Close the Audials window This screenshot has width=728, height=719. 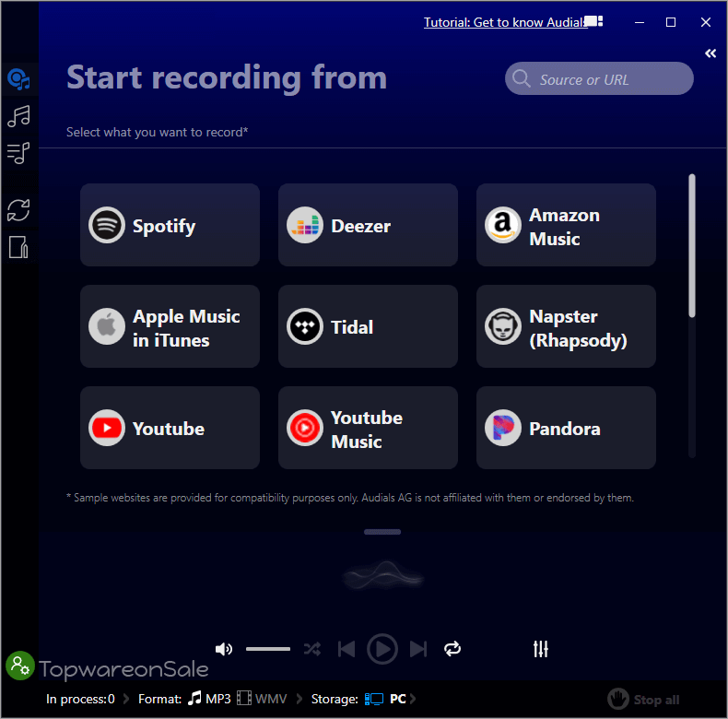tap(705, 22)
